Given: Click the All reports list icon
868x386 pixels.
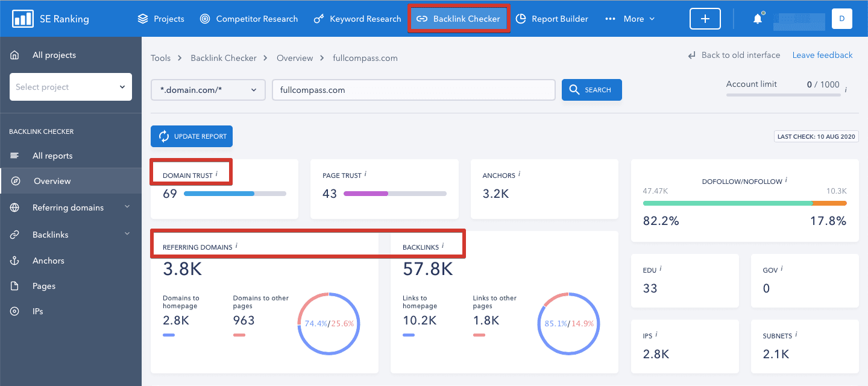Looking at the screenshot, I should pos(14,156).
